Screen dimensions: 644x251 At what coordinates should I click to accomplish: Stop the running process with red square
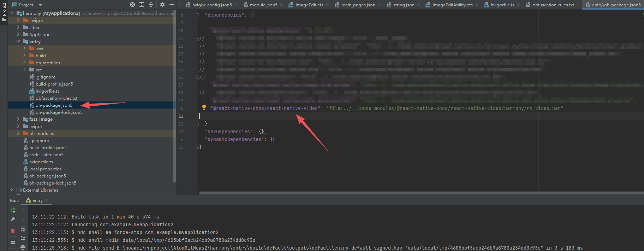click(13, 231)
